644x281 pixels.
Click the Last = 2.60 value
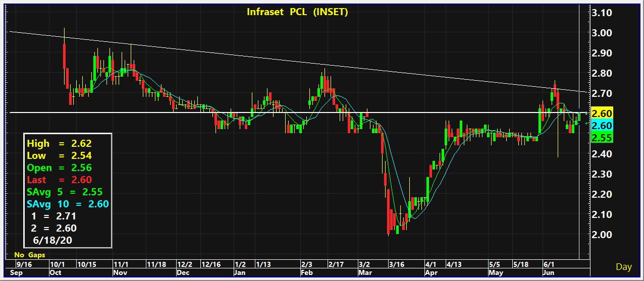[59, 180]
